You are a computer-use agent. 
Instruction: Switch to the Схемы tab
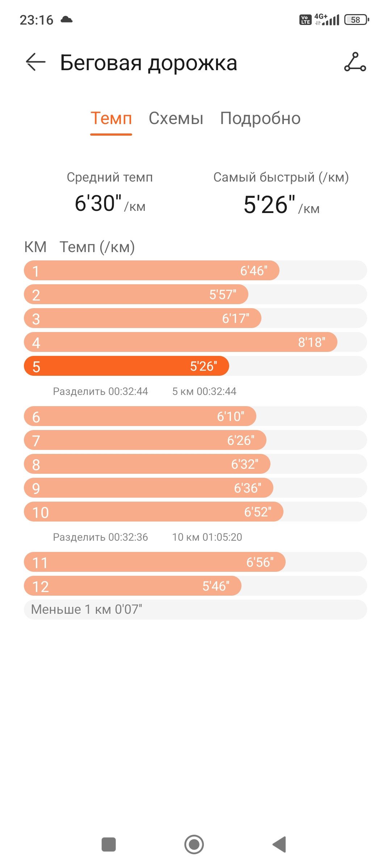176,118
